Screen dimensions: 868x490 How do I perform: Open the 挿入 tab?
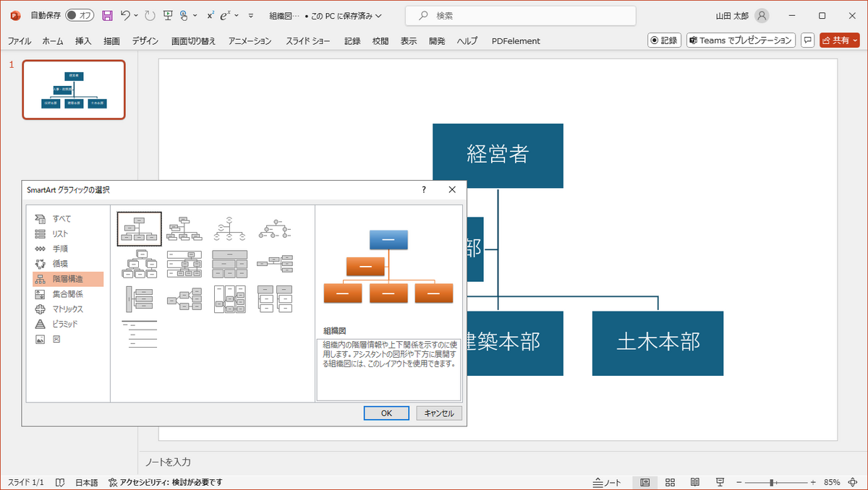click(83, 41)
